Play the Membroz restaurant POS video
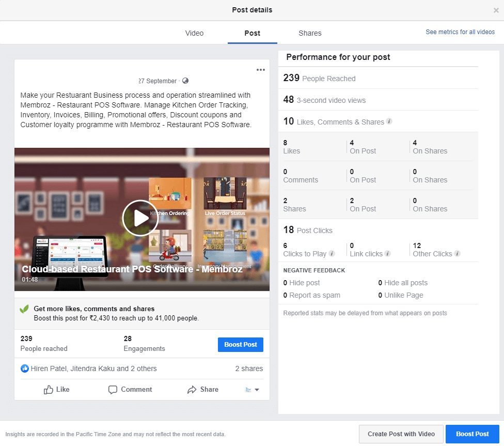This screenshot has height=446, width=504. point(140,218)
